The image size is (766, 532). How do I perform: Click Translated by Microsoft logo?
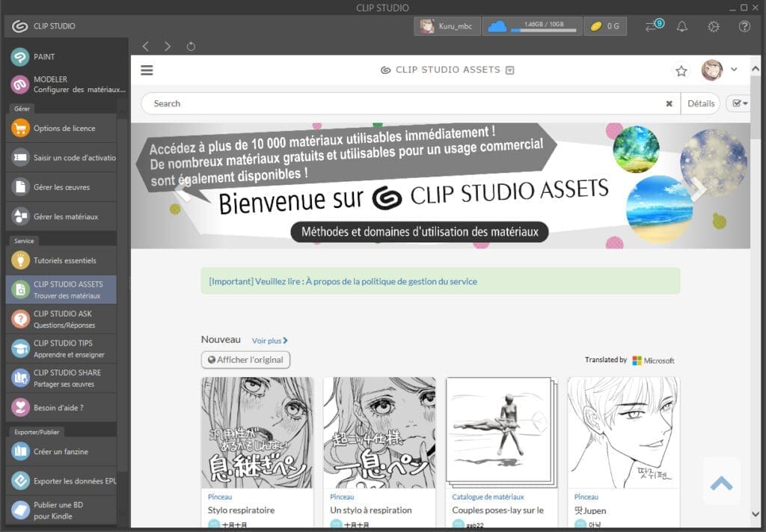point(653,361)
